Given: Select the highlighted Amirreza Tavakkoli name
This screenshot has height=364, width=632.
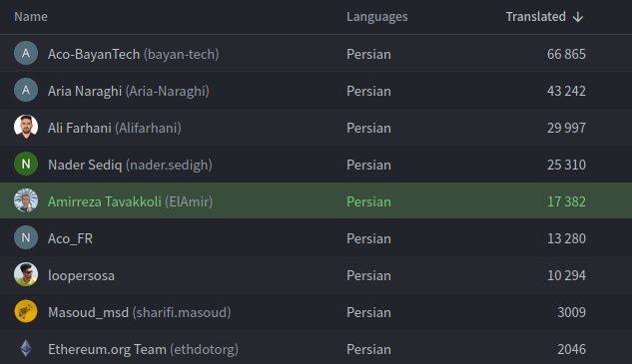Looking at the screenshot, I should pyautogui.click(x=105, y=201).
